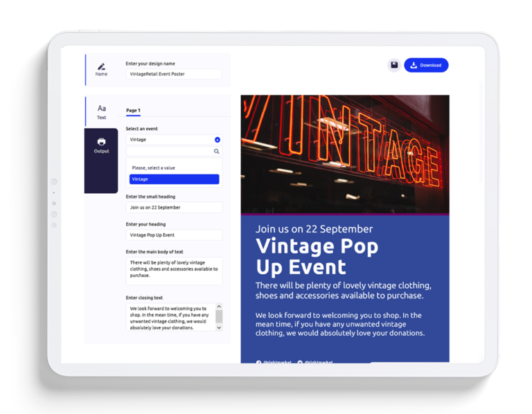The width and height of the screenshot is (532, 414).
Task: Open the Output printer icon
Action: pyautogui.click(x=101, y=142)
